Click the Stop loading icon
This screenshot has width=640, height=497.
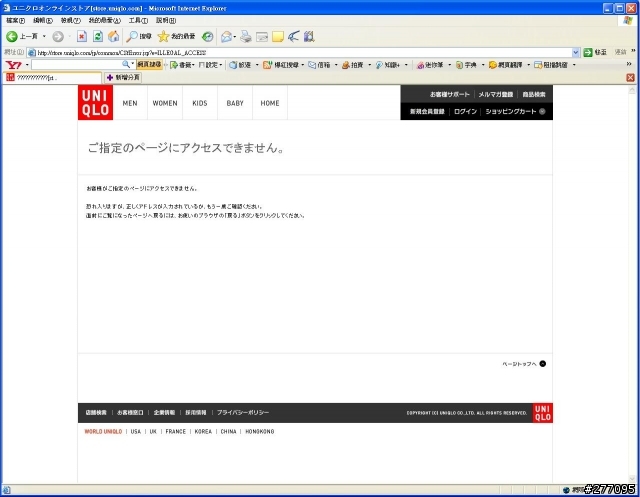[82, 36]
